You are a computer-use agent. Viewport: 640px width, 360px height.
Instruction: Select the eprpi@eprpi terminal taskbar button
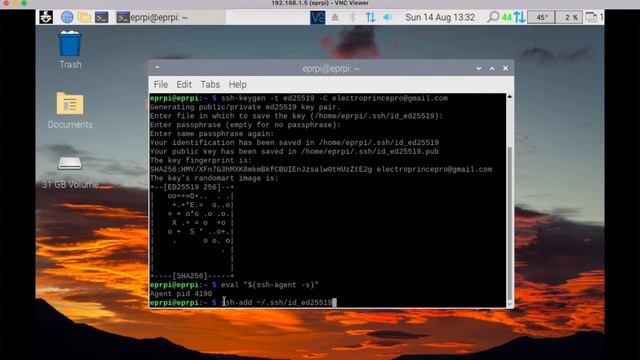(170, 18)
